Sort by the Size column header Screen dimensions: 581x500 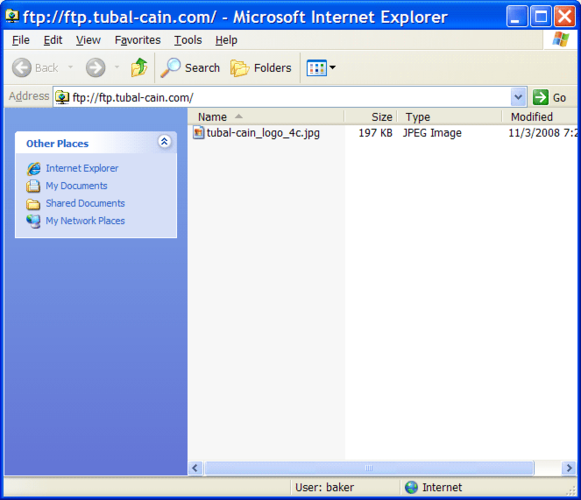click(371, 117)
